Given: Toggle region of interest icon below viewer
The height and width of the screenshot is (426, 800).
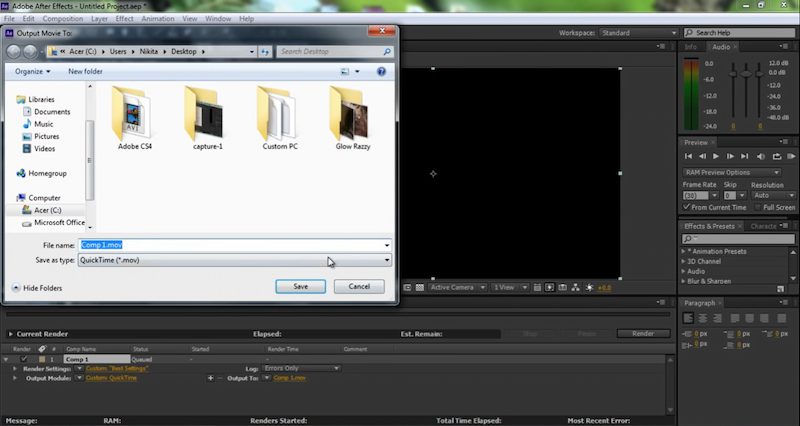Looking at the screenshot, I should pos(407,288).
